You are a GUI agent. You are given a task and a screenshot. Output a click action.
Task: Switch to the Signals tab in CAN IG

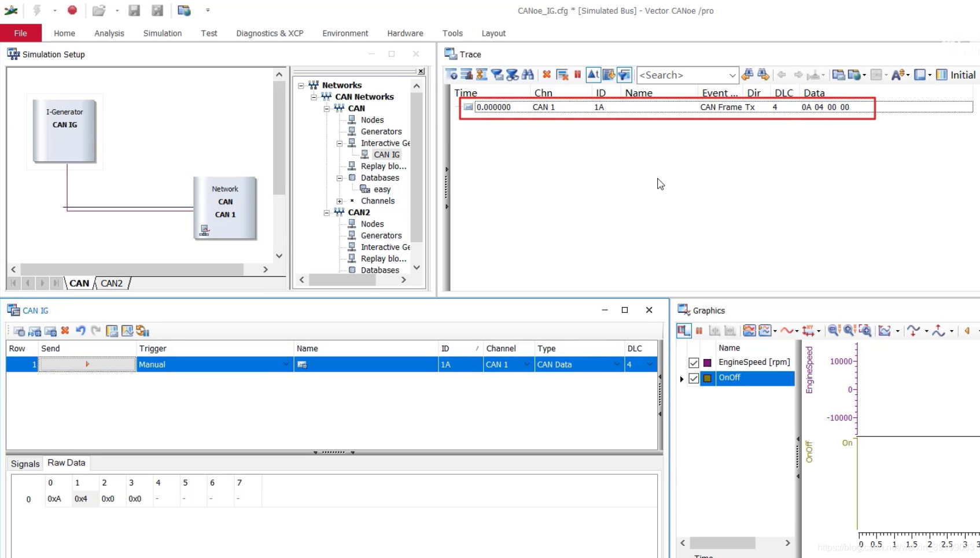(25, 464)
